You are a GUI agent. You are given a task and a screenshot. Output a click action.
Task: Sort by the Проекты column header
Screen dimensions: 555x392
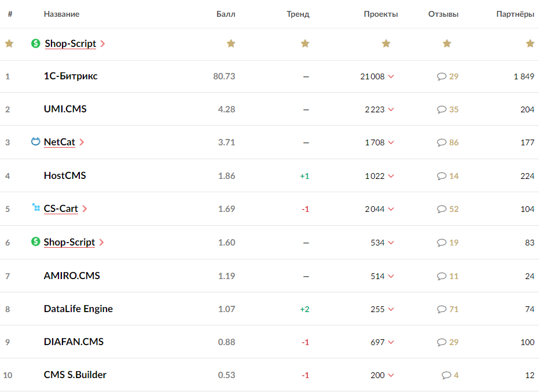381,14
